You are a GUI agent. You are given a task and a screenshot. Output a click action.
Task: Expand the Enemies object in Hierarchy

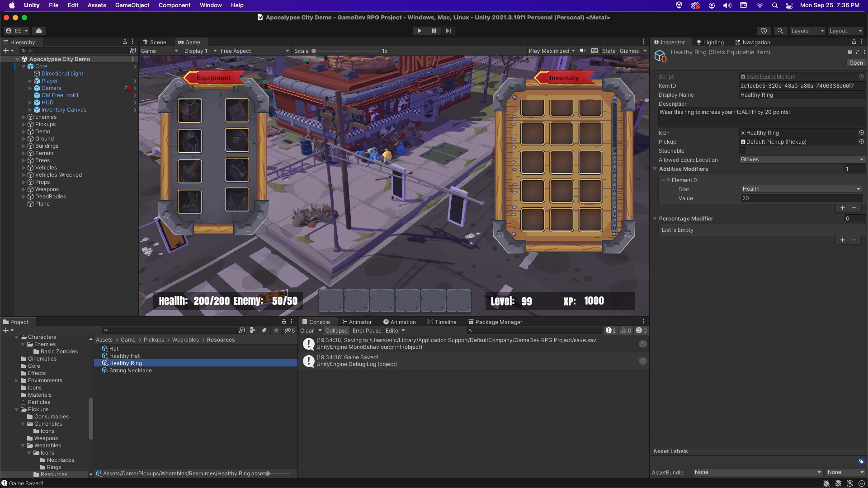(x=24, y=117)
